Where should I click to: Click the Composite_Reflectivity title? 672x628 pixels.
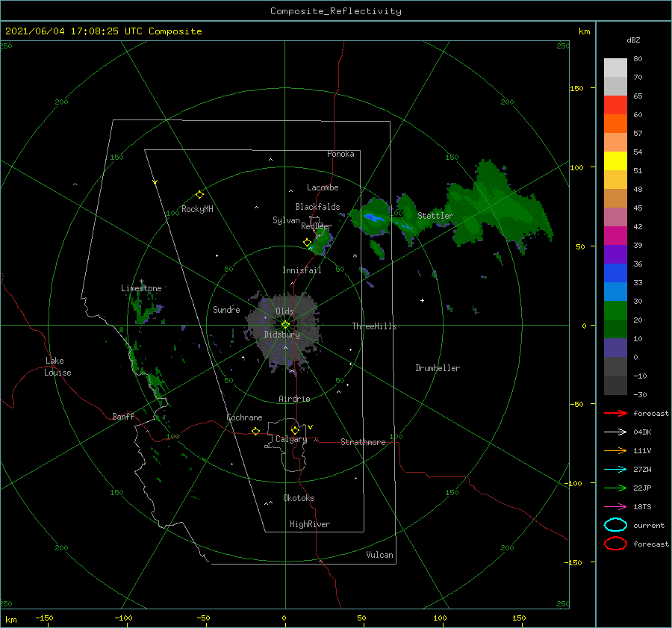(335, 11)
